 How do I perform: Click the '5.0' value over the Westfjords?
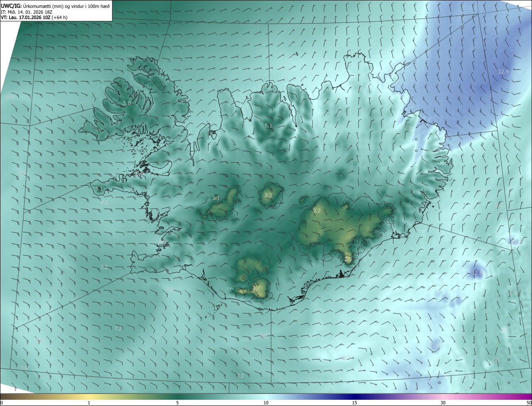(x=127, y=103)
